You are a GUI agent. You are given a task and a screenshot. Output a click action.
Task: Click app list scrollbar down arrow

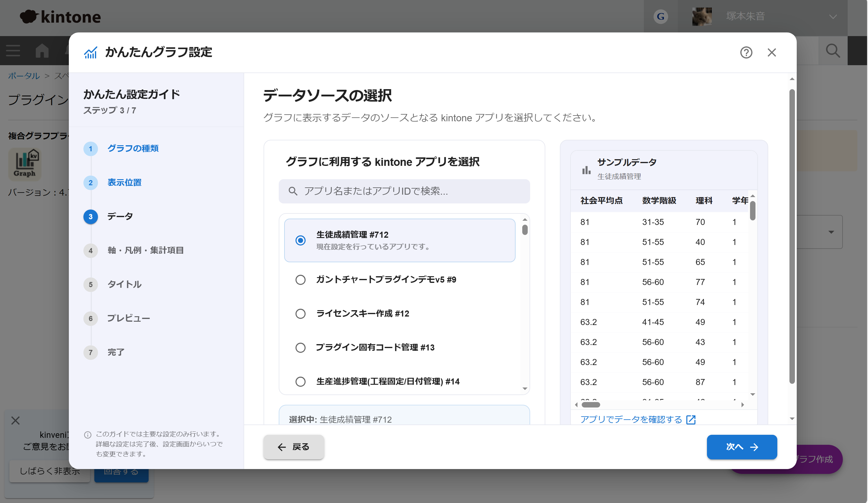tap(525, 388)
